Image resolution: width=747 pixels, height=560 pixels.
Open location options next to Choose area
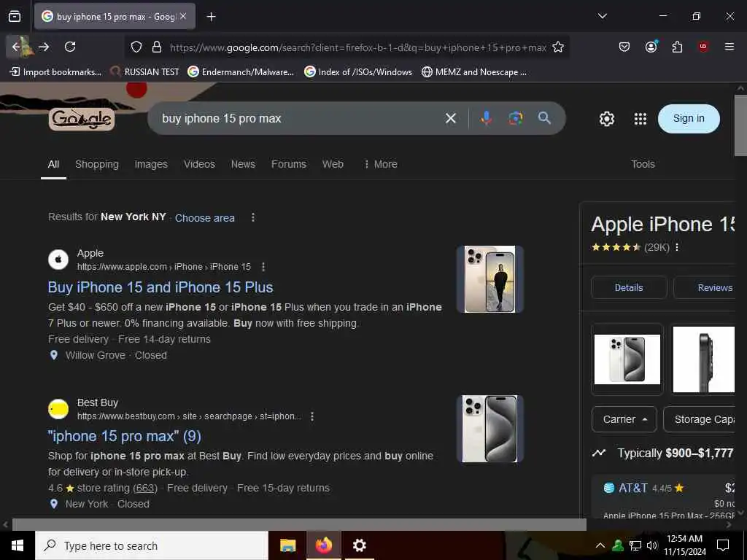point(253,217)
